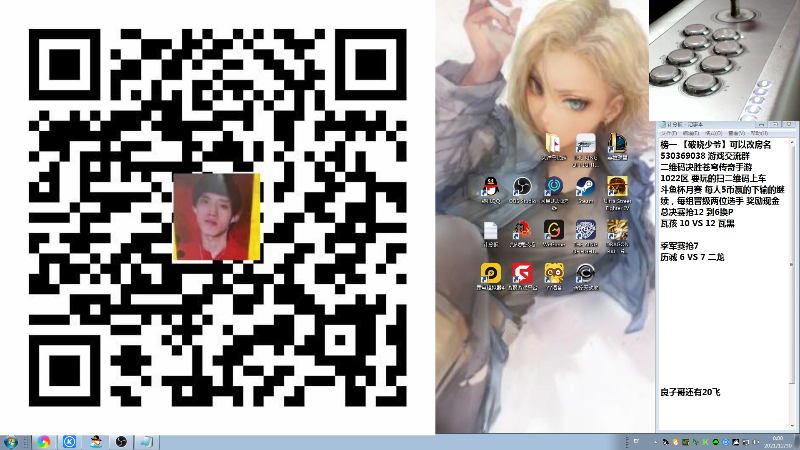The height and width of the screenshot is (450, 800).
Task: Open the blank text file desktop icon
Action: (x=490, y=234)
